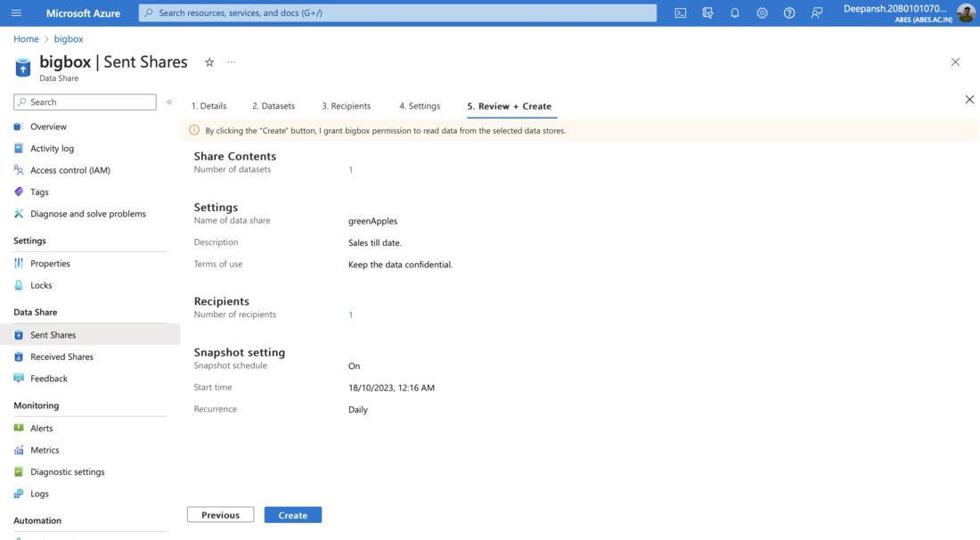Image resolution: width=980 pixels, height=540 pixels.
Task: Open Alerts menu item
Action: [41, 428]
